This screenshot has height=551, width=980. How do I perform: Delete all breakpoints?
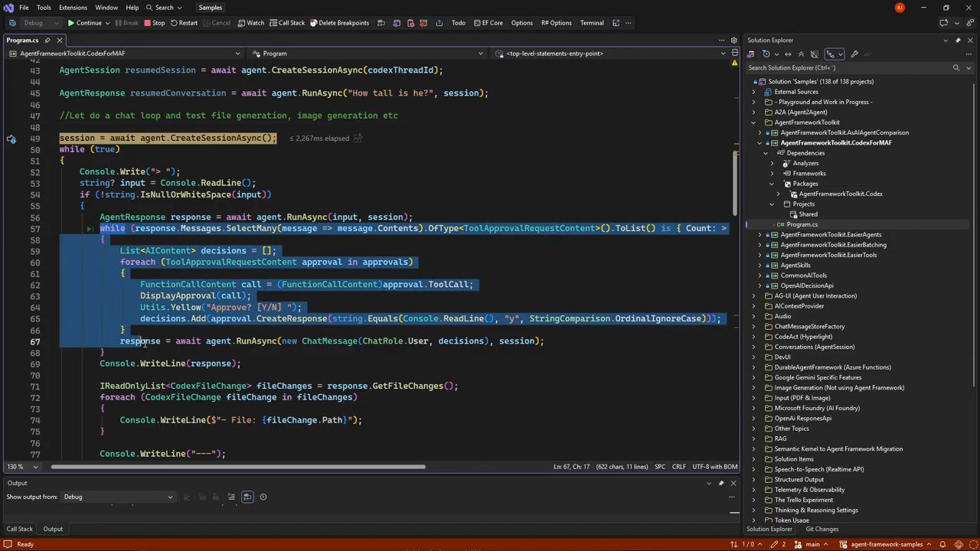click(x=339, y=23)
